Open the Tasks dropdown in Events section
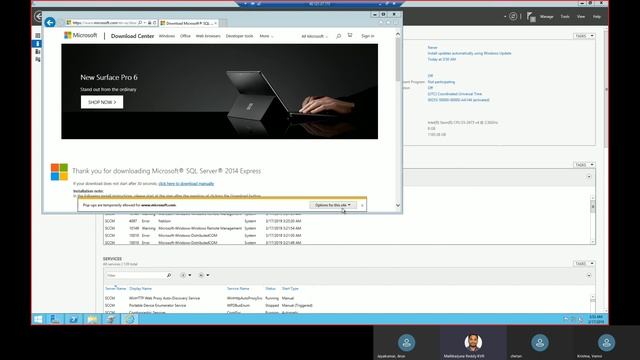Image resolution: width=640 pixels, height=360 pixels. (584, 164)
